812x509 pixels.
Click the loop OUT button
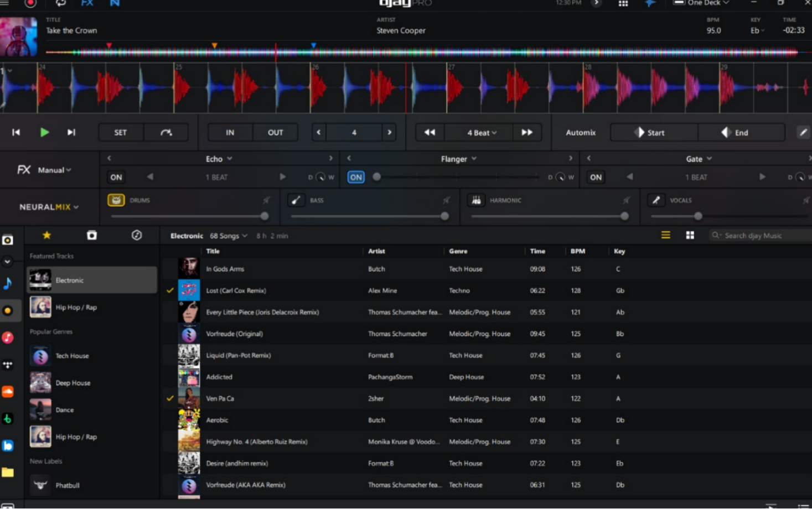point(276,132)
